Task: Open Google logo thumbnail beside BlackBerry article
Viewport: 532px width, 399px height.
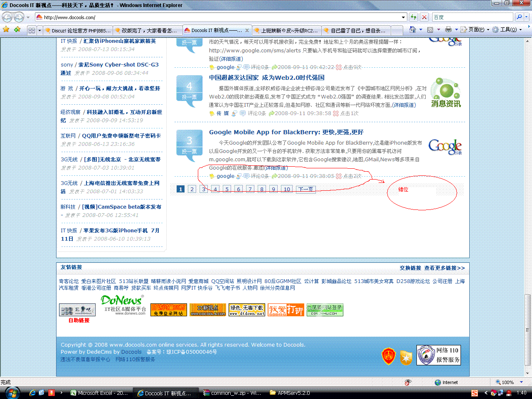Action: pos(445,147)
